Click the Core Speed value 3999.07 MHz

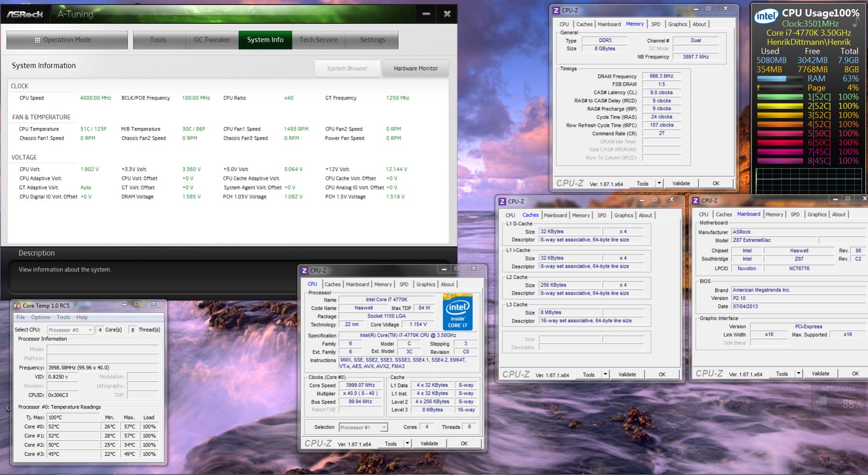click(360, 385)
